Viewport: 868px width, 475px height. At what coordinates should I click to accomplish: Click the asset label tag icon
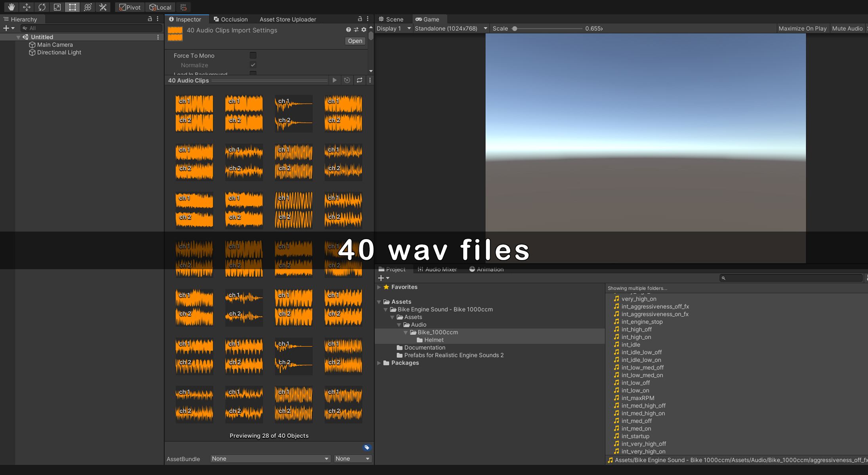point(367,448)
